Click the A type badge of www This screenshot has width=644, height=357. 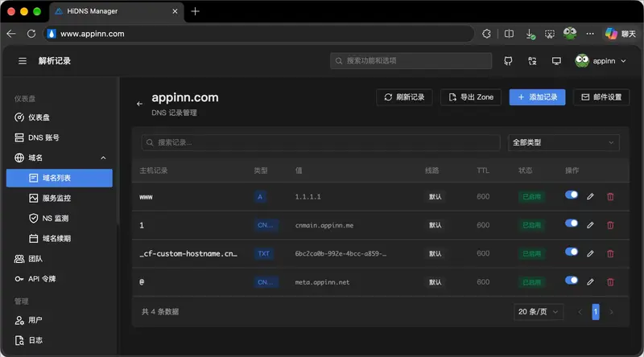(x=260, y=196)
